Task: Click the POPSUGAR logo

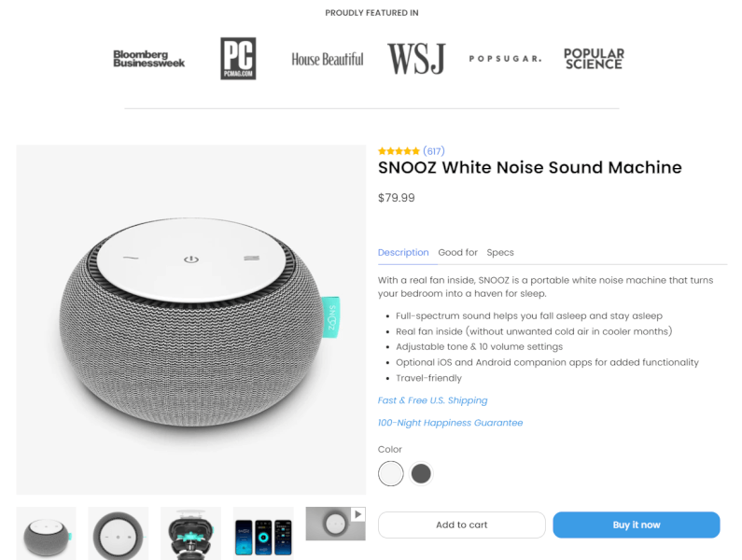Action: (505, 59)
